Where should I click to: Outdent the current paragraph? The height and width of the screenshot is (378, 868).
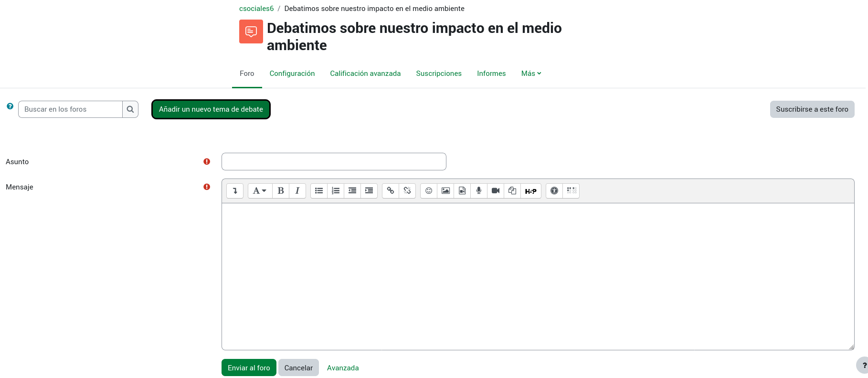pyautogui.click(x=352, y=191)
